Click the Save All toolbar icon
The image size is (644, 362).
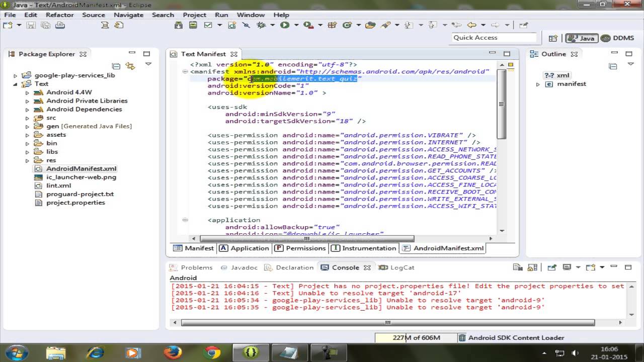click(46, 25)
